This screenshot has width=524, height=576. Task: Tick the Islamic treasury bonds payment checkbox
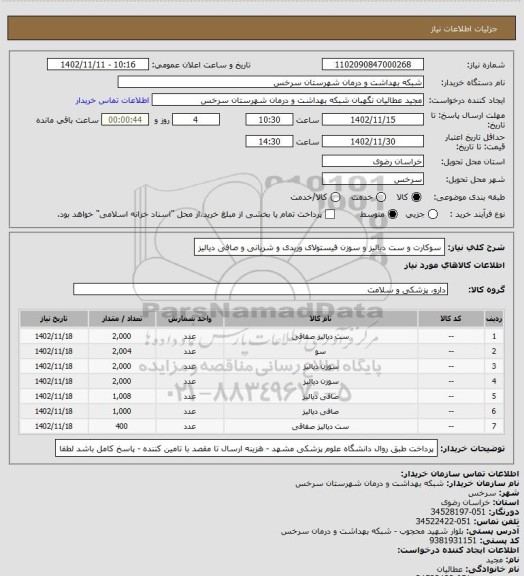coord(330,214)
